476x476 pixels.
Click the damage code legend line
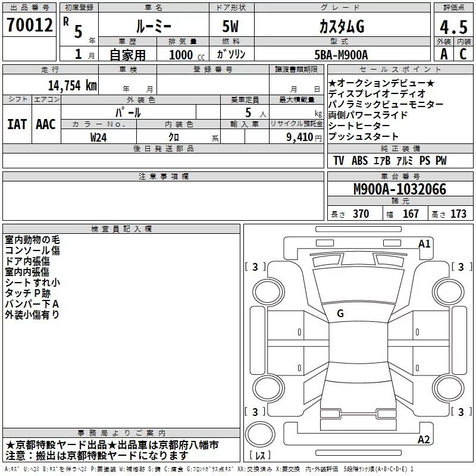click(x=209, y=469)
